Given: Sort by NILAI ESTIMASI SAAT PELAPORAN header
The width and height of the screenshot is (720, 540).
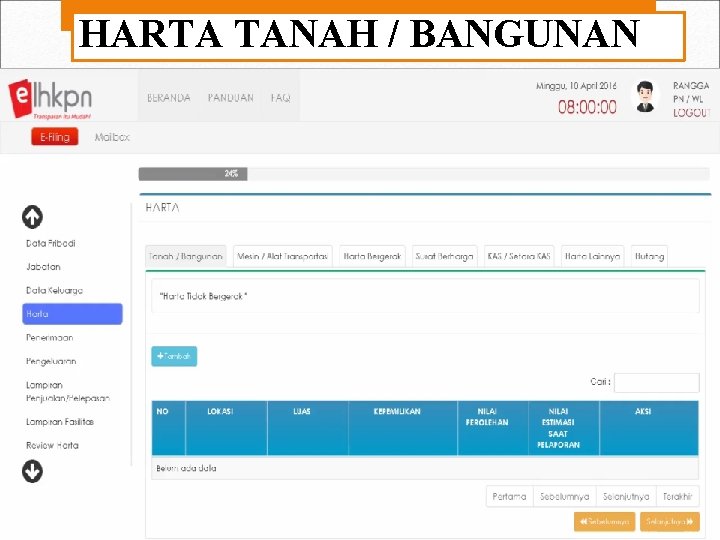Looking at the screenshot, I should click(563, 428).
